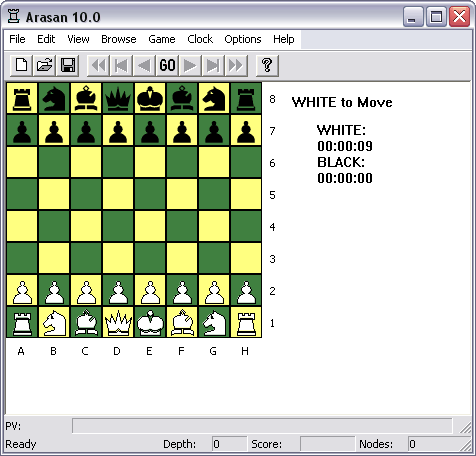Select the white bishop on F1

[182, 322]
